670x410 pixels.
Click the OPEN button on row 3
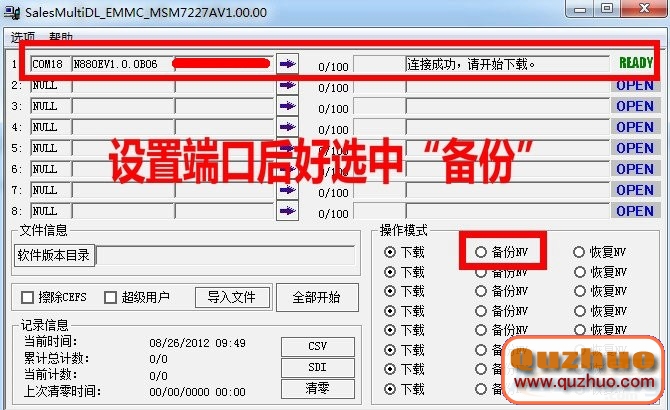point(635,106)
